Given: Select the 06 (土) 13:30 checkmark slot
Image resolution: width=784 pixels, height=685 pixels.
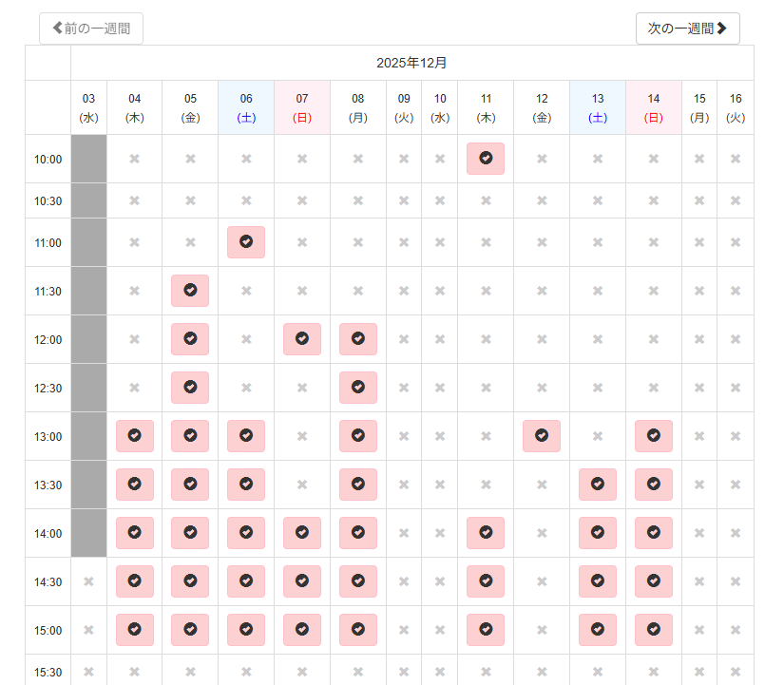Looking at the screenshot, I should pyautogui.click(x=246, y=485).
